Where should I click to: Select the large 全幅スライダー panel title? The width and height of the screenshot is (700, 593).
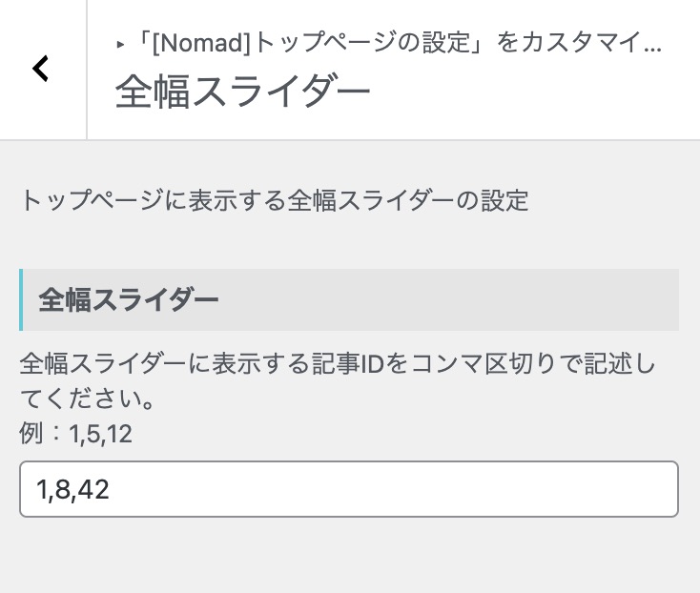click(x=242, y=94)
